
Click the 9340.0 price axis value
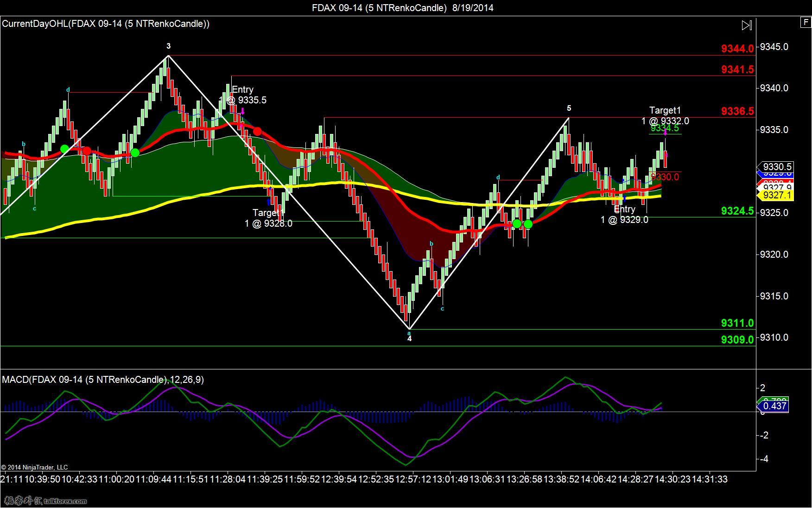pyautogui.click(x=774, y=88)
